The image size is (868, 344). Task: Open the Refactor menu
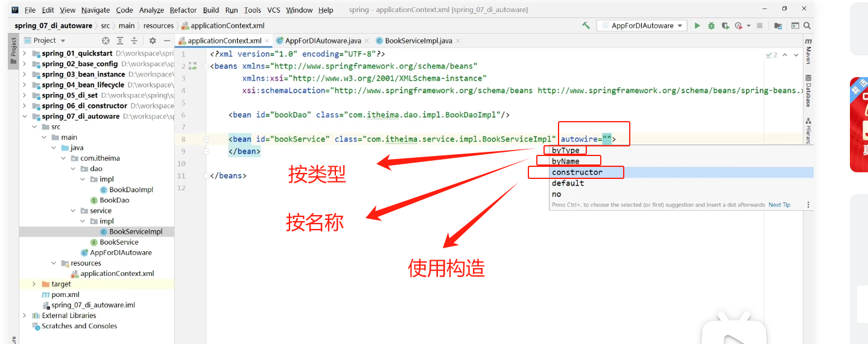pos(183,10)
